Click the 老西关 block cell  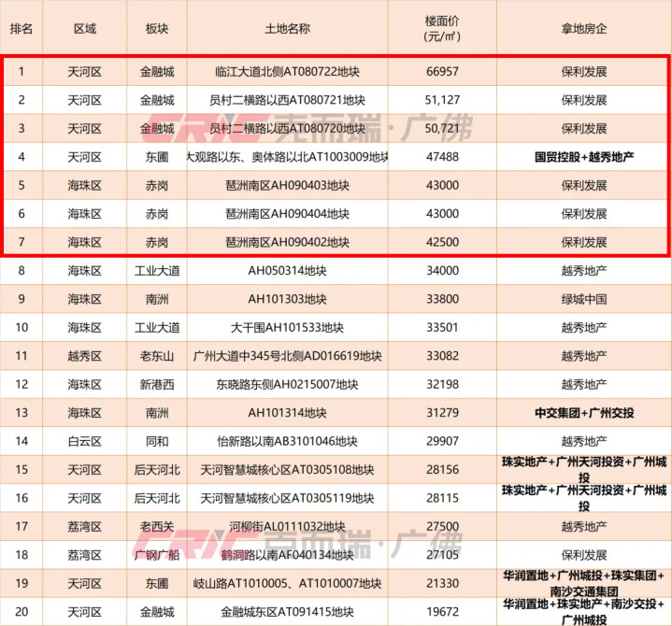tap(157, 527)
